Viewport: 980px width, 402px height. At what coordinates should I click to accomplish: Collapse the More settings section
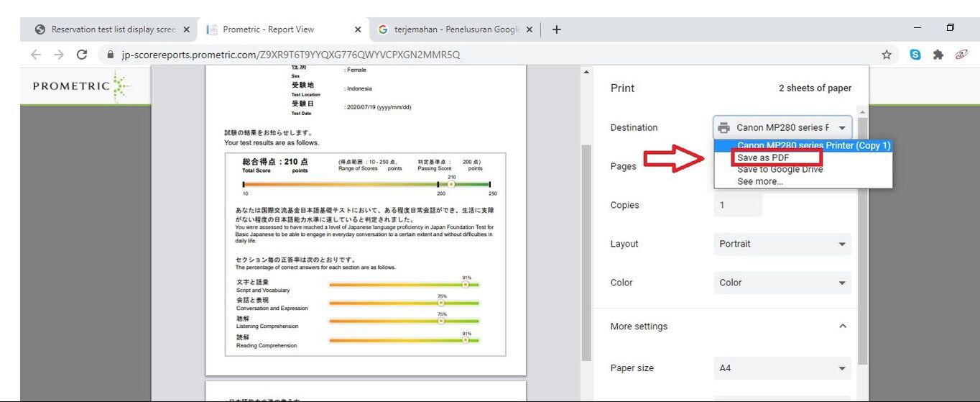coord(843,326)
